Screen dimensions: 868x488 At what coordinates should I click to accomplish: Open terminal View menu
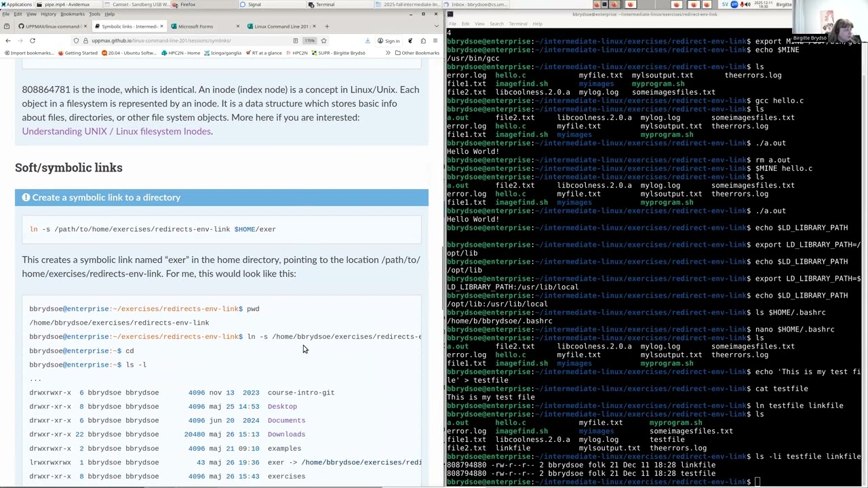(x=479, y=24)
